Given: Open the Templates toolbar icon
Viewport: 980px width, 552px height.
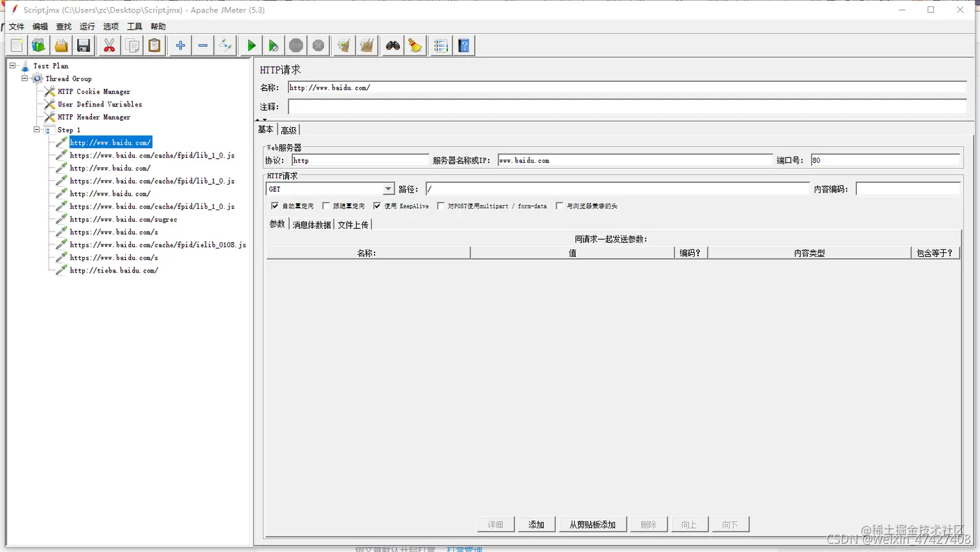Looking at the screenshot, I should coord(39,45).
